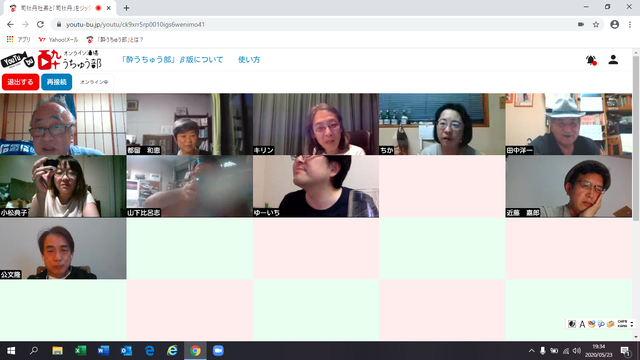The height and width of the screenshot is (360, 640).
Task: Open Internet Explorer from taskbar
Action: (172, 351)
